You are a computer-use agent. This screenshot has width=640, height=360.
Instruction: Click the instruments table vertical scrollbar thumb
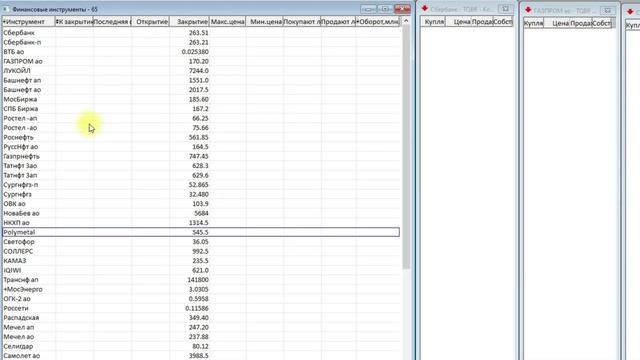[x=406, y=147]
